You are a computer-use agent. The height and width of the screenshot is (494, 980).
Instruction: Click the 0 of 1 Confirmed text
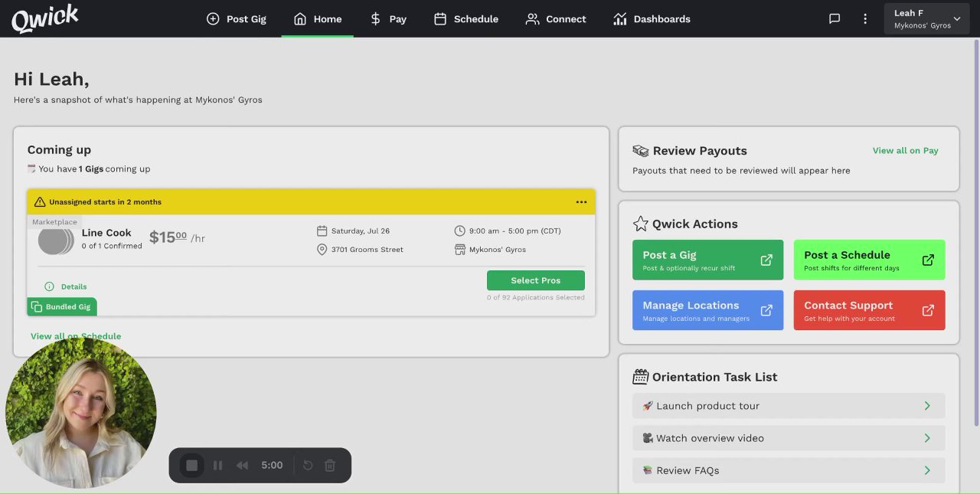112,246
